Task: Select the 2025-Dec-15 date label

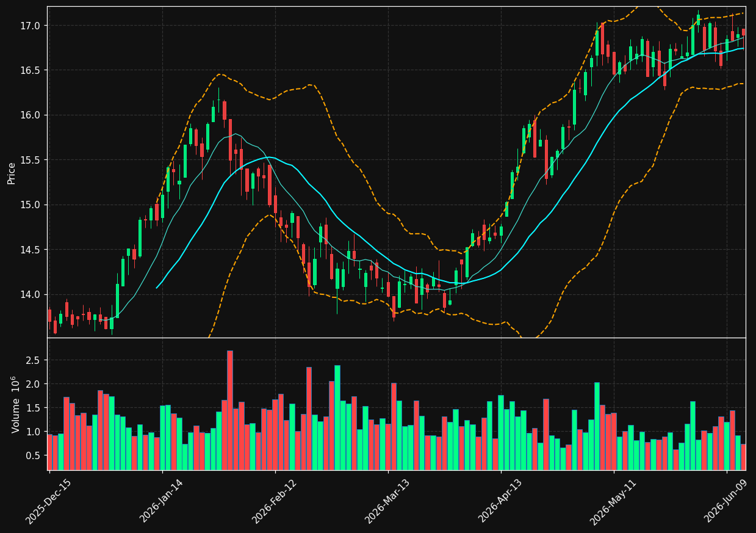Action: [48, 501]
